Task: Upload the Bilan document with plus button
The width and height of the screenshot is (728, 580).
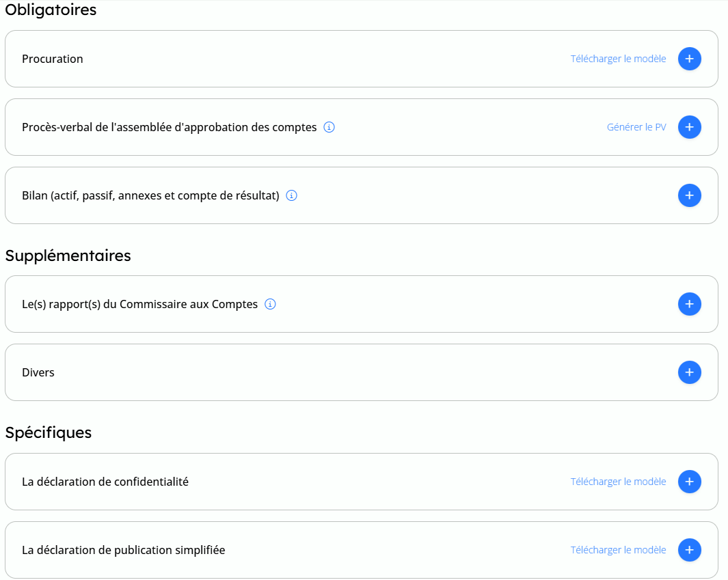Action: [689, 195]
